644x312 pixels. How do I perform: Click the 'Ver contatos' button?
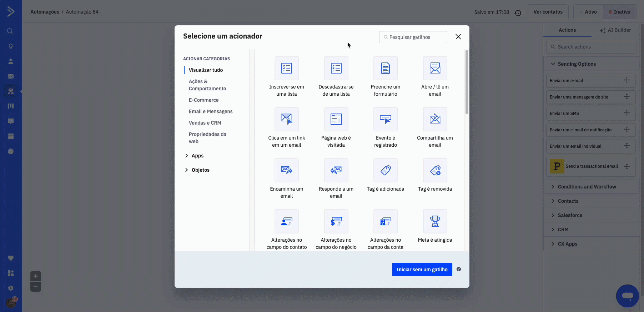[548, 12]
